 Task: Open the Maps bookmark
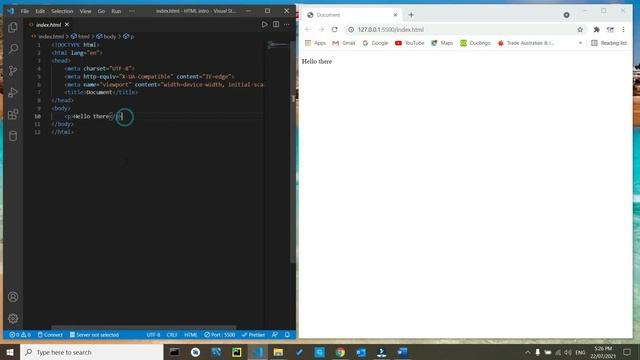(x=442, y=43)
